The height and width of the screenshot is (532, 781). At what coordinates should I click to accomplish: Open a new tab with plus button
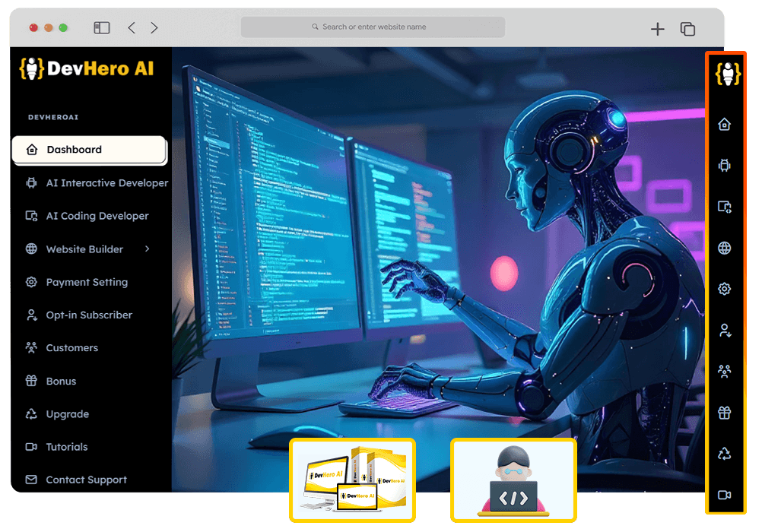coord(658,29)
